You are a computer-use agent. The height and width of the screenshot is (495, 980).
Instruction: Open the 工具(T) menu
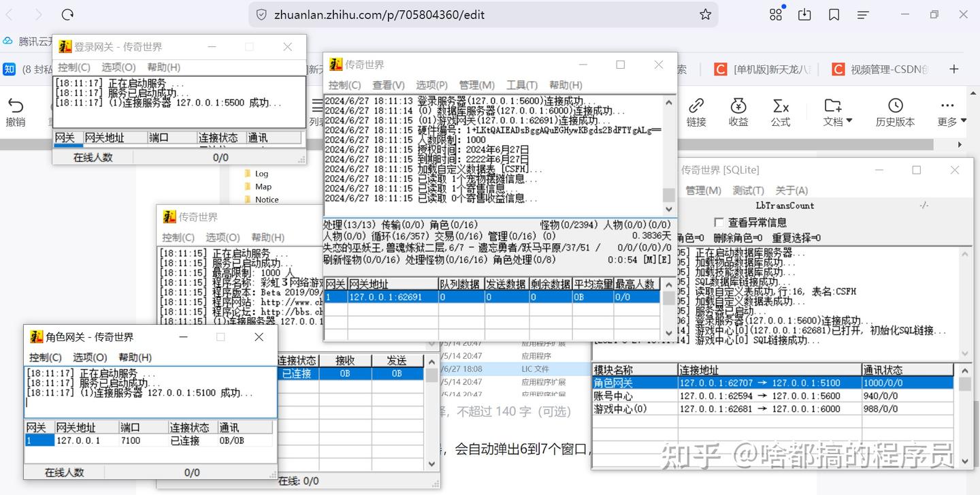522,85
